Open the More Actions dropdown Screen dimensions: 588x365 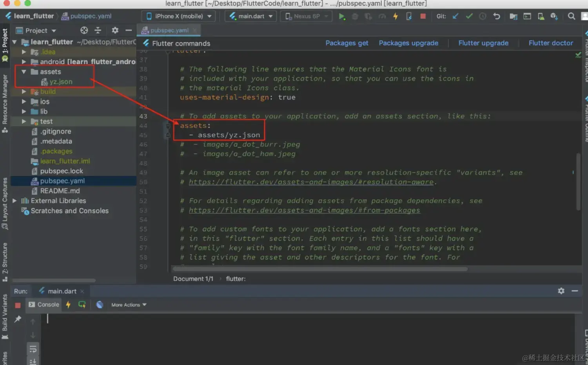coord(129,305)
